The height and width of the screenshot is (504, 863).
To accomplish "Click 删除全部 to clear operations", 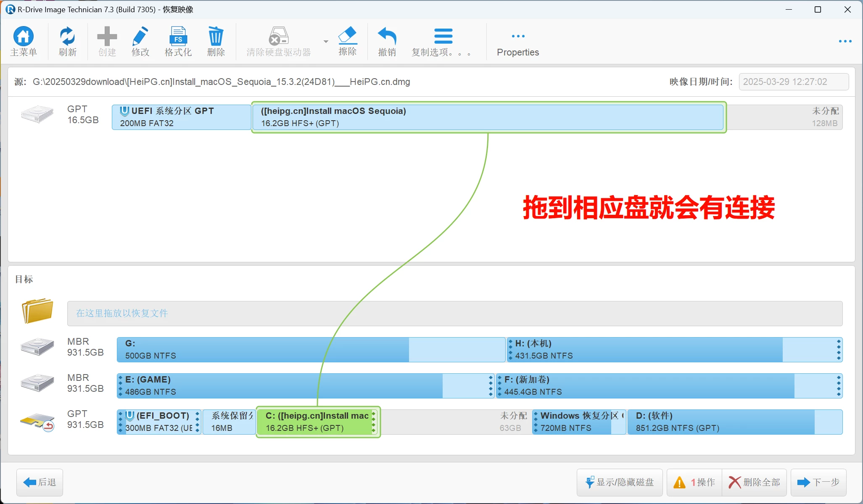I will click(x=754, y=482).
